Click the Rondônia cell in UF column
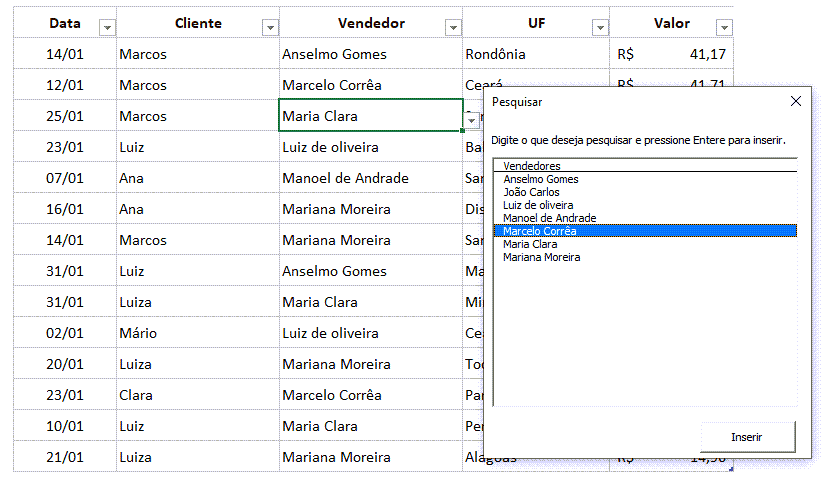This screenshot has width=823, height=482. click(x=535, y=54)
